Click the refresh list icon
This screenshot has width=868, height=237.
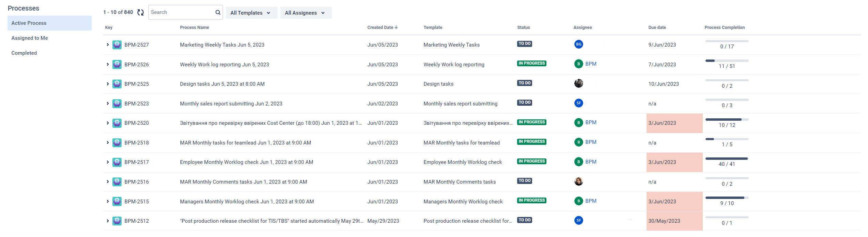coord(140,13)
